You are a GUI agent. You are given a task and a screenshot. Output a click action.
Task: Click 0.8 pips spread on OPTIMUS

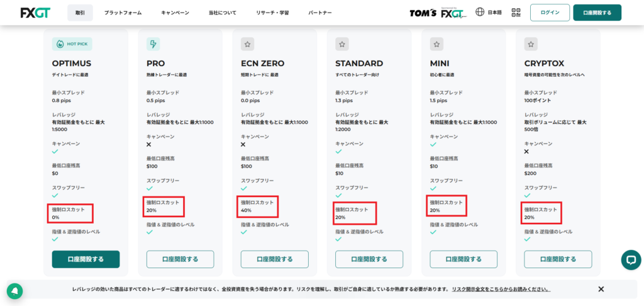tap(62, 100)
